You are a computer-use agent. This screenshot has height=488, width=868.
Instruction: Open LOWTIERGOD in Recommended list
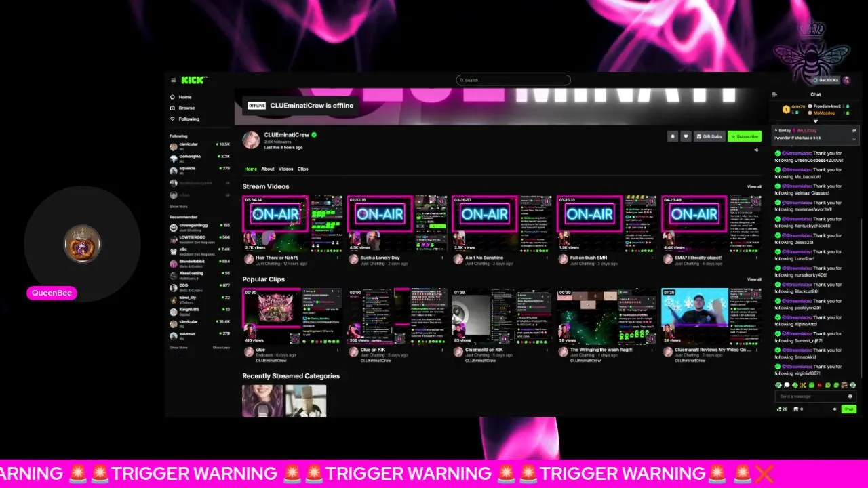199,239
